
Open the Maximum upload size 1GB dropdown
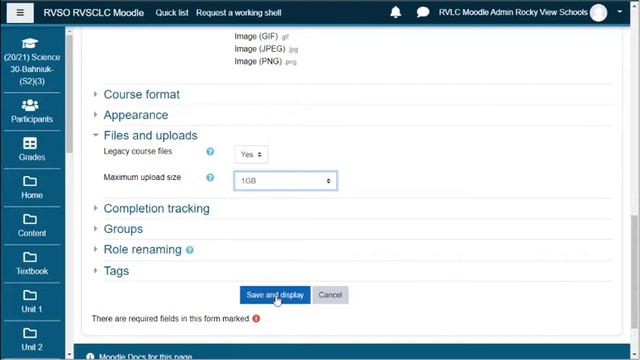(285, 181)
